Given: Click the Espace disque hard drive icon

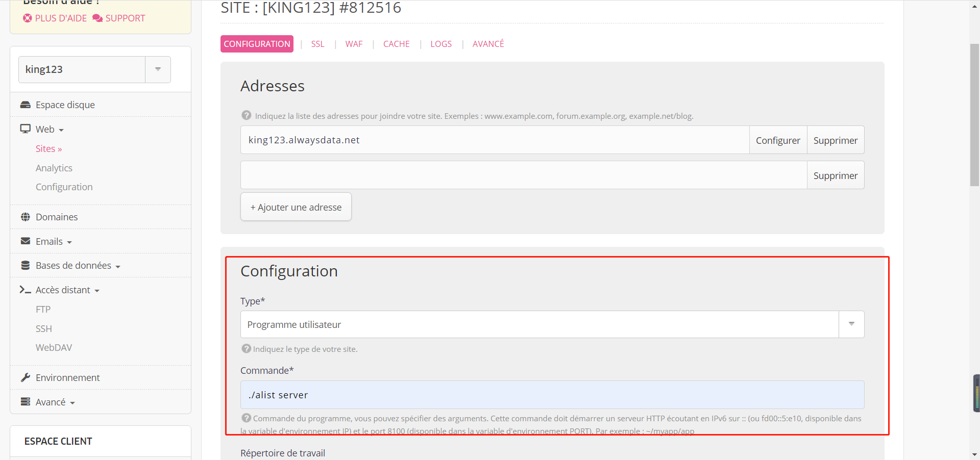Looking at the screenshot, I should pyautogui.click(x=25, y=105).
